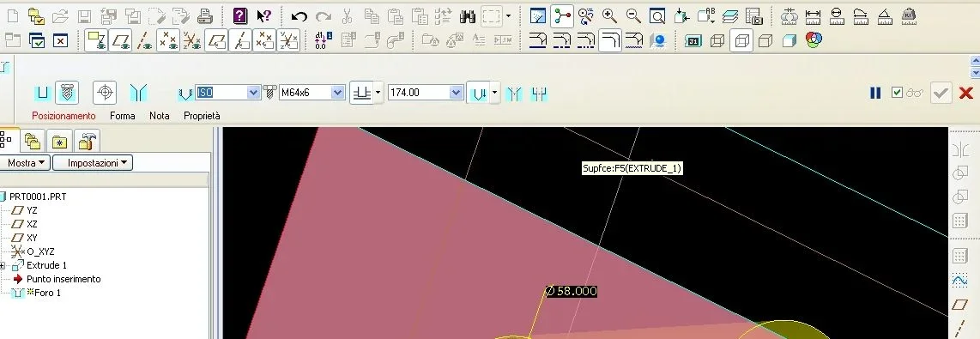Toggle datum axes display eye icon
This screenshot has height=339, width=980.
pos(144,41)
